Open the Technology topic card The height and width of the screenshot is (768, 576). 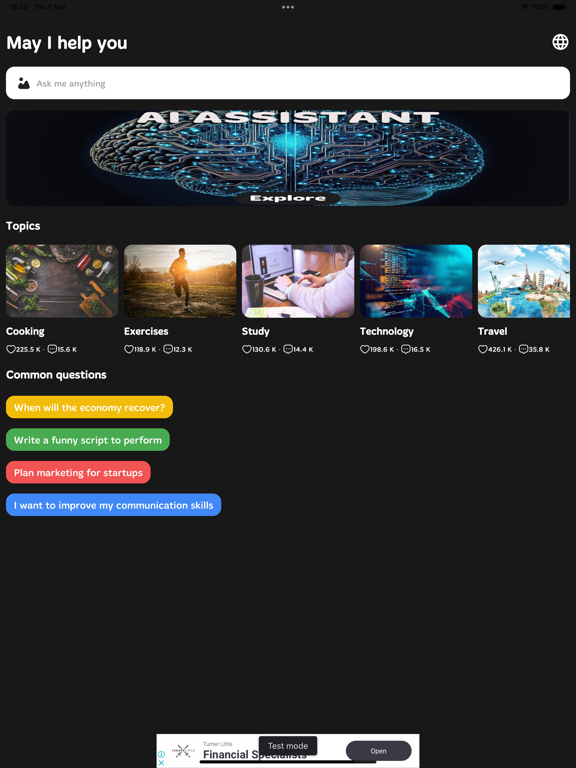[416, 281]
